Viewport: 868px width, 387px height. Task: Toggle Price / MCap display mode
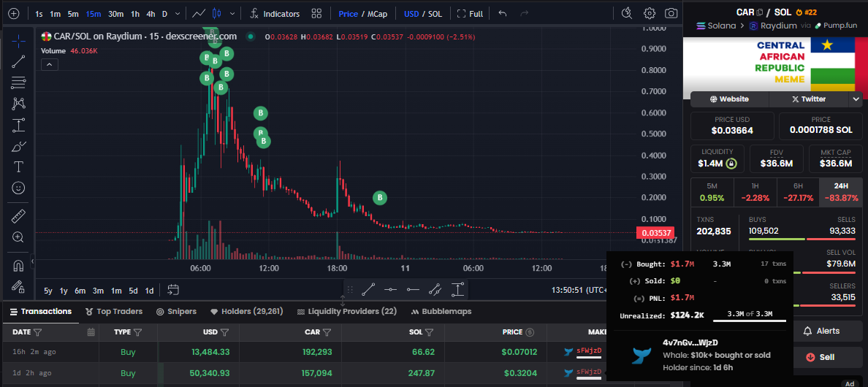[x=362, y=14]
